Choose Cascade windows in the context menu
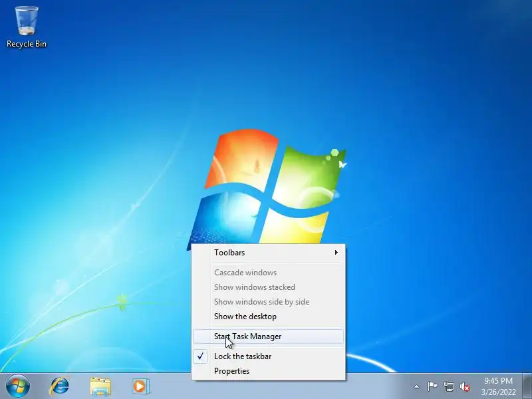 coord(269,273)
